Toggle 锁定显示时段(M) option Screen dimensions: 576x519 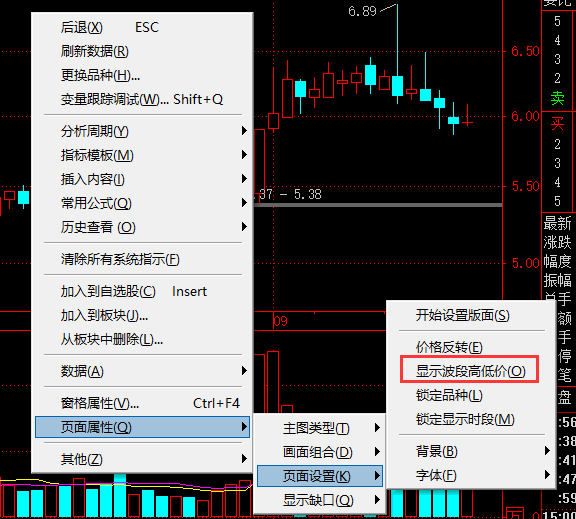471,419
